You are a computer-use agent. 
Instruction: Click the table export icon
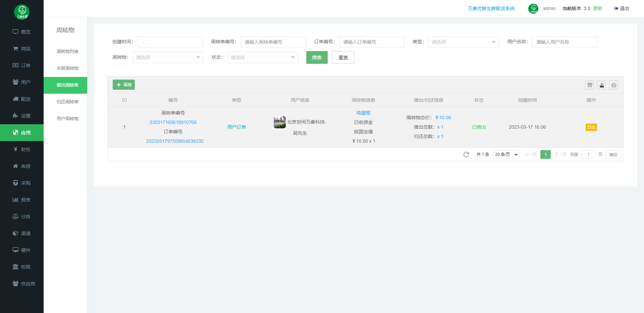click(x=601, y=85)
